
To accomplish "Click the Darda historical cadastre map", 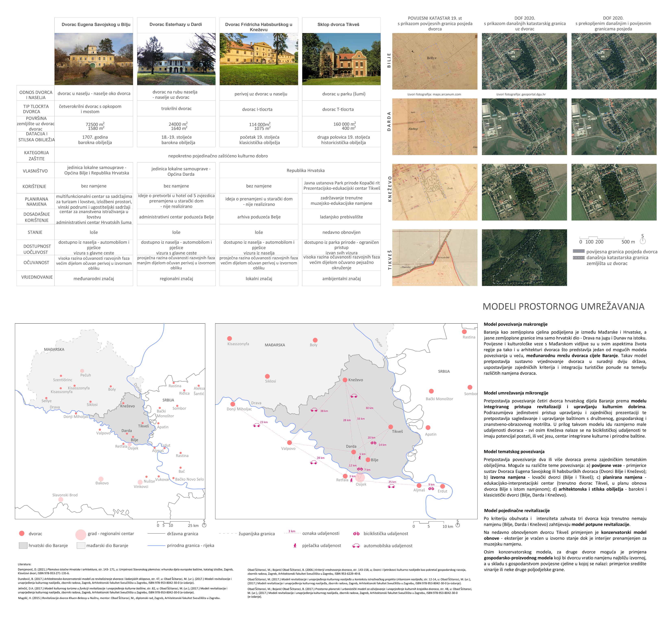I will click(435, 127).
